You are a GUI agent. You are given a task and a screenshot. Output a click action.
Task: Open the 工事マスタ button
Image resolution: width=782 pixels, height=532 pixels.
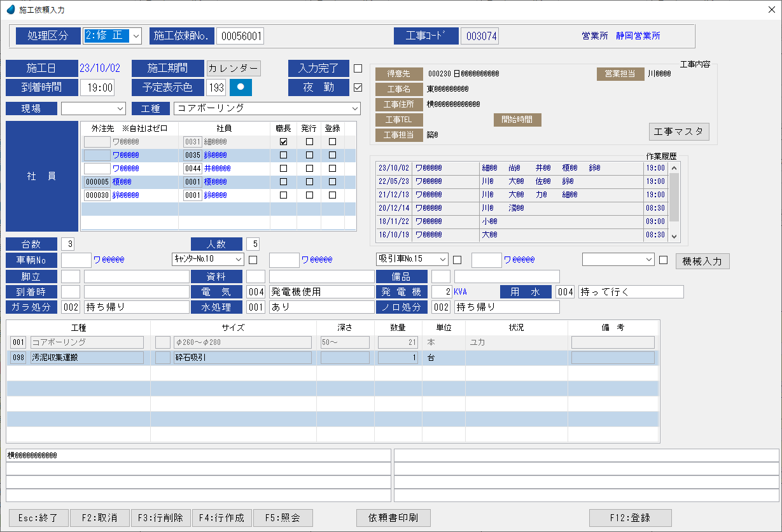pos(679,132)
